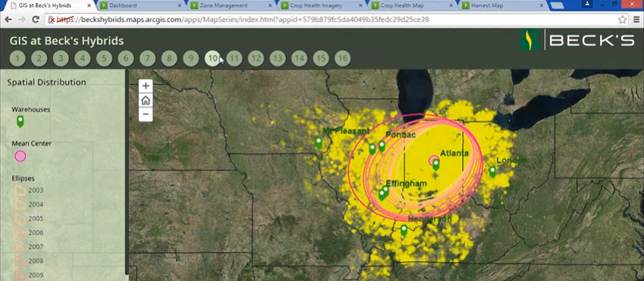This screenshot has width=644, height=281.
Task: Open map series page 8
Action: pos(169,58)
